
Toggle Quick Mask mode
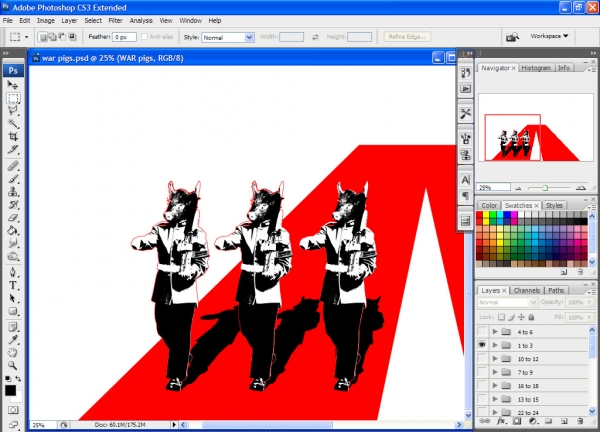click(x=13, y=410)
